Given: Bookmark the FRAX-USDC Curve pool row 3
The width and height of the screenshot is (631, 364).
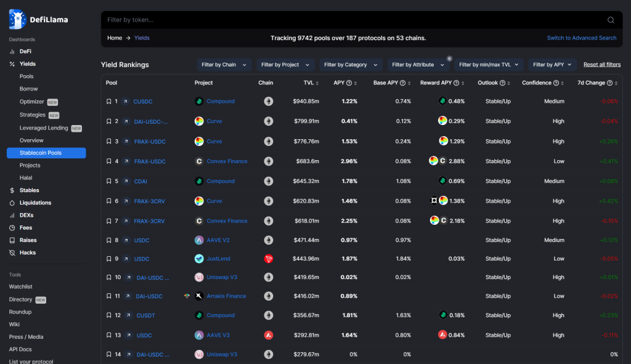Looking at the screenshot, I should [108, 141].
